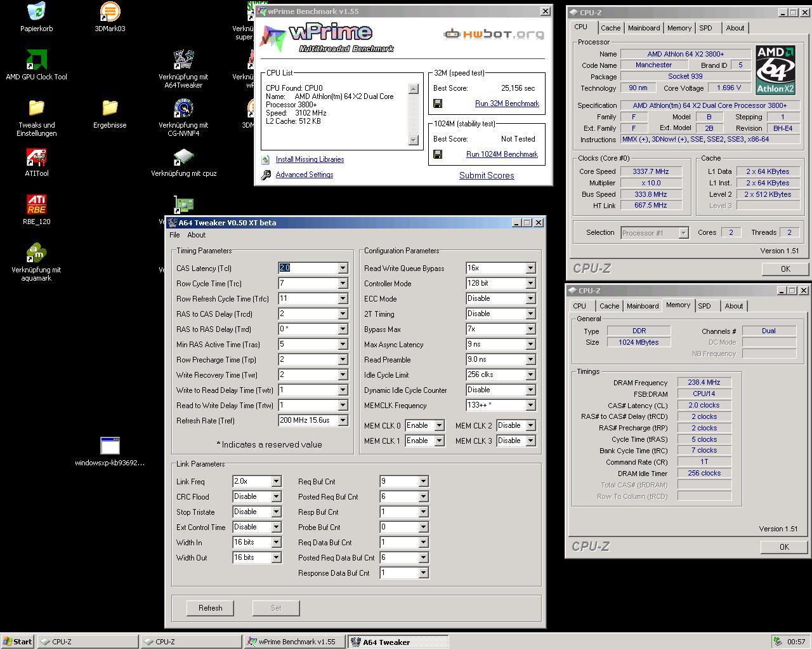Open Verknüpfung mit A64Tweaker shortcut
This screenshot has width=812, height=650.
click(x=183, y=60)
